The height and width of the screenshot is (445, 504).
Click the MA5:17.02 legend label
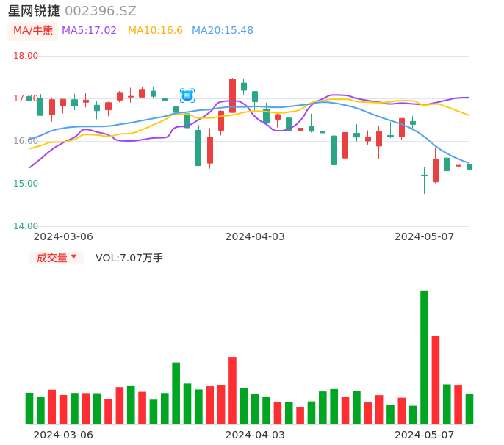click(x=89, y=31)
